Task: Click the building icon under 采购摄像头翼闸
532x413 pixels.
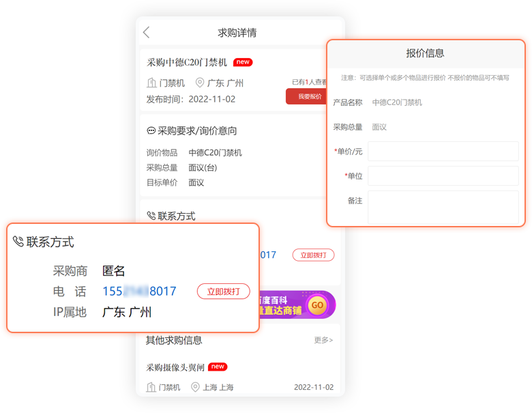Action: coord(151,387)
